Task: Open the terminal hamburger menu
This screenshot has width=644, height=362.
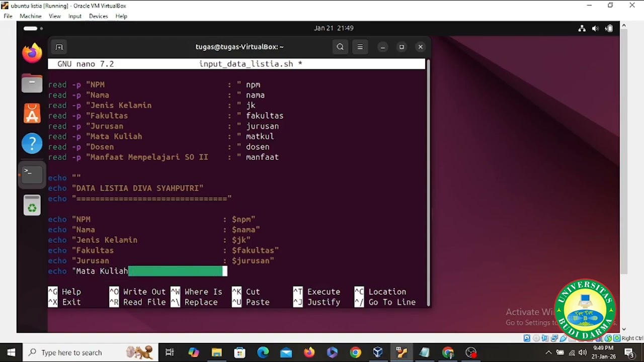Action: (x=360, y=47)
